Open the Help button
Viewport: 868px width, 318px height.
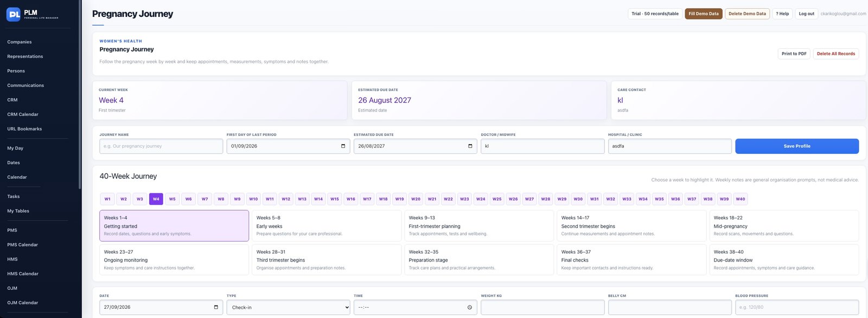[x=782, y=14]
